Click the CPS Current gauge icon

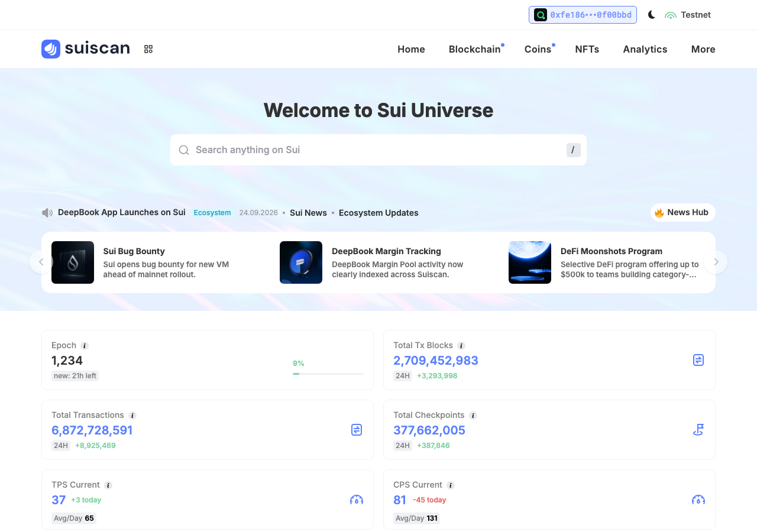click(x=698, y=499)
